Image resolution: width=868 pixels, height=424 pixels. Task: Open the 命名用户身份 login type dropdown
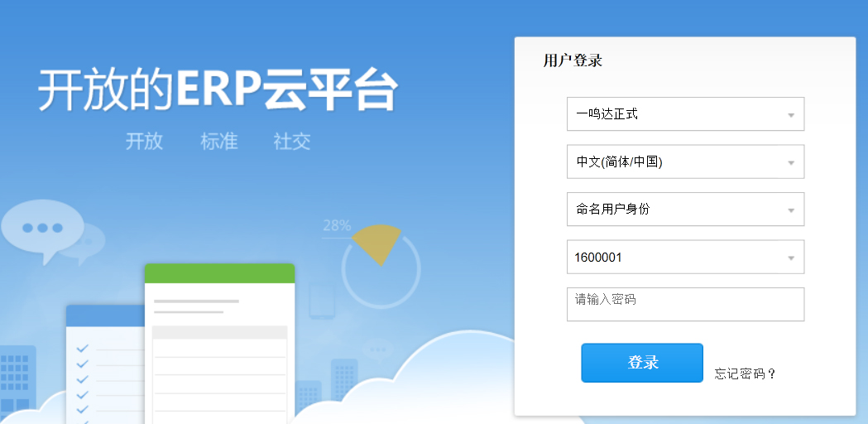tap(685, 209)
